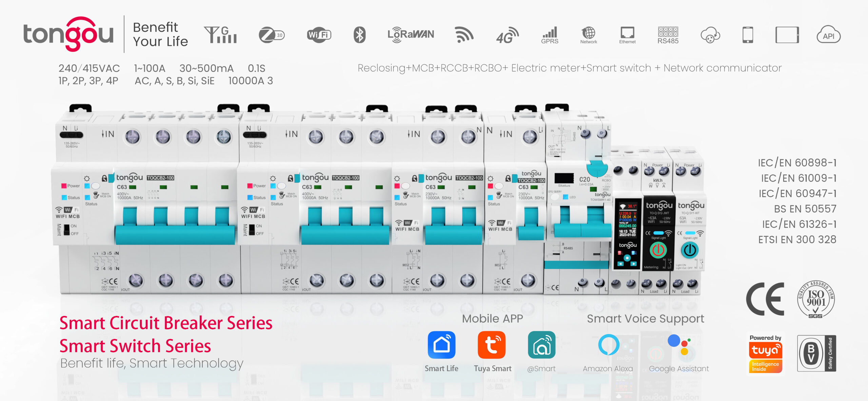Click the RS485 icon

point(668,35)
